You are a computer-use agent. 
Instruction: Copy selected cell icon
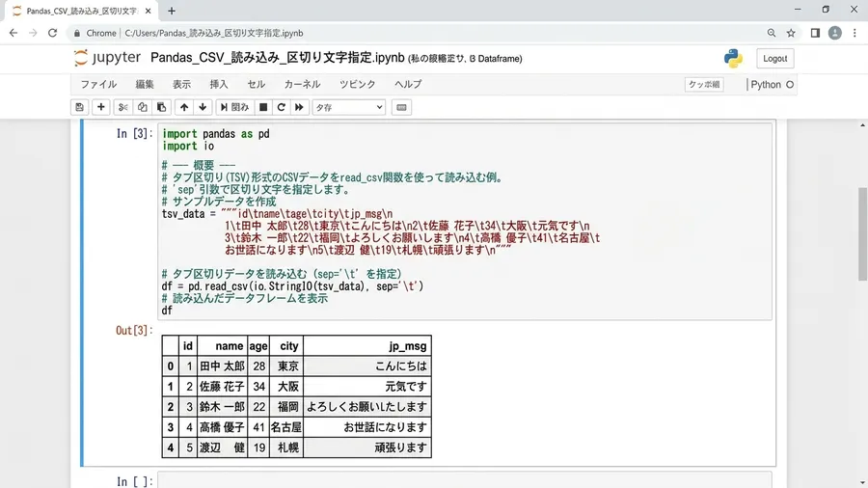[x=143, y=107]
